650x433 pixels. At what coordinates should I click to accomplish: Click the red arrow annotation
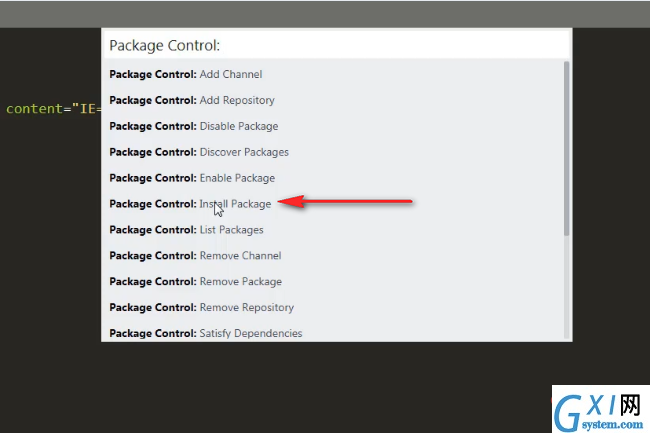point(345,202)
